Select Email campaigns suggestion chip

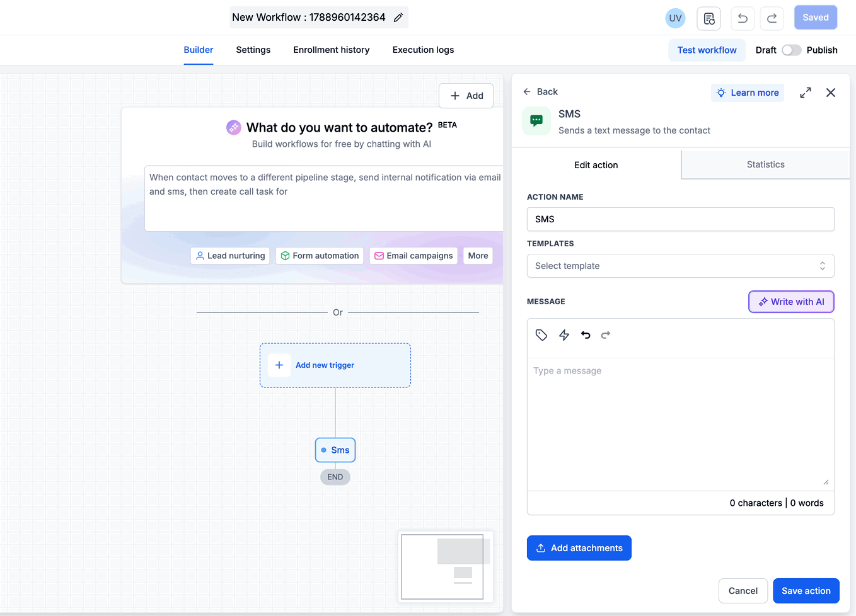(414, 256)
